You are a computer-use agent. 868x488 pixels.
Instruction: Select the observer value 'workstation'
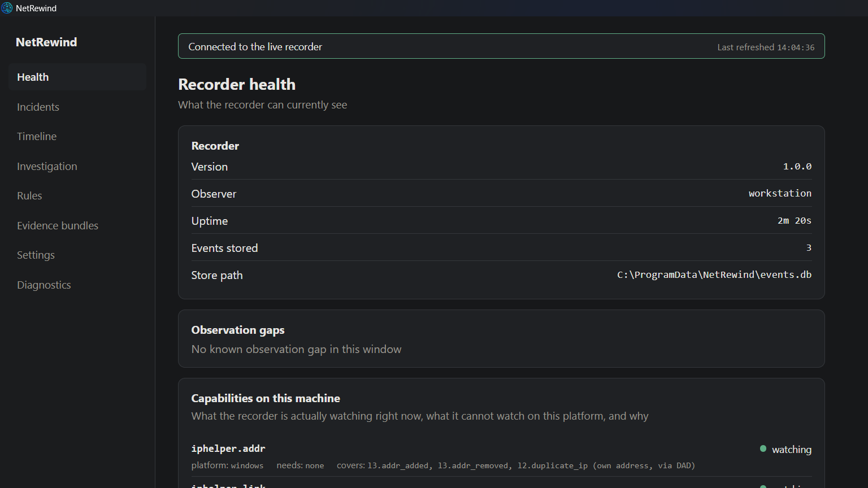coord(780,193)
